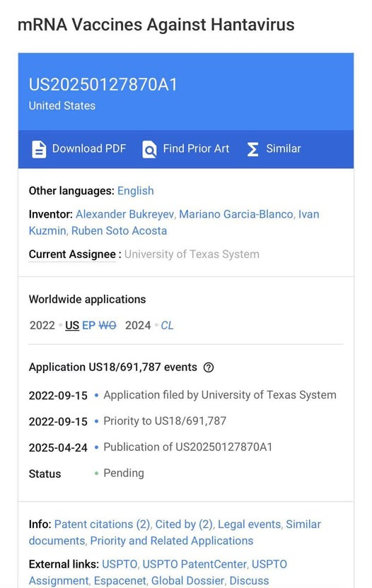Open the Espacenet external link
The height and width of the screenshot is (588, 372).
[120, 580]
